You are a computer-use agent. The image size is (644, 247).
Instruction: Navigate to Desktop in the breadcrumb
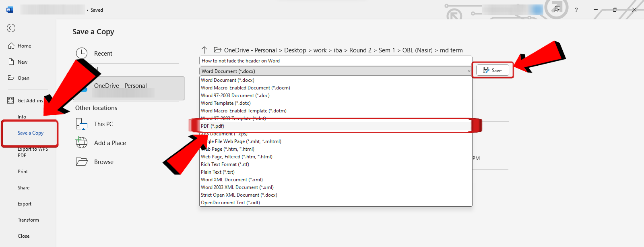tap(295, 50)
